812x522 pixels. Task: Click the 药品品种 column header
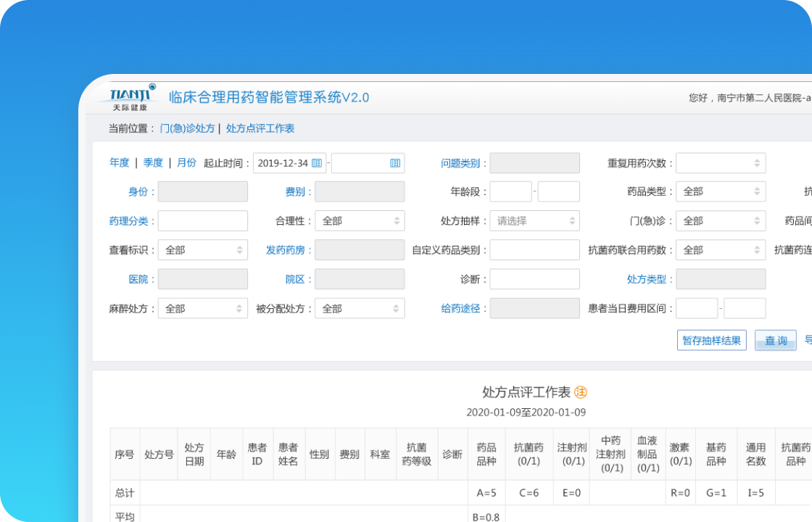[486, 454]
